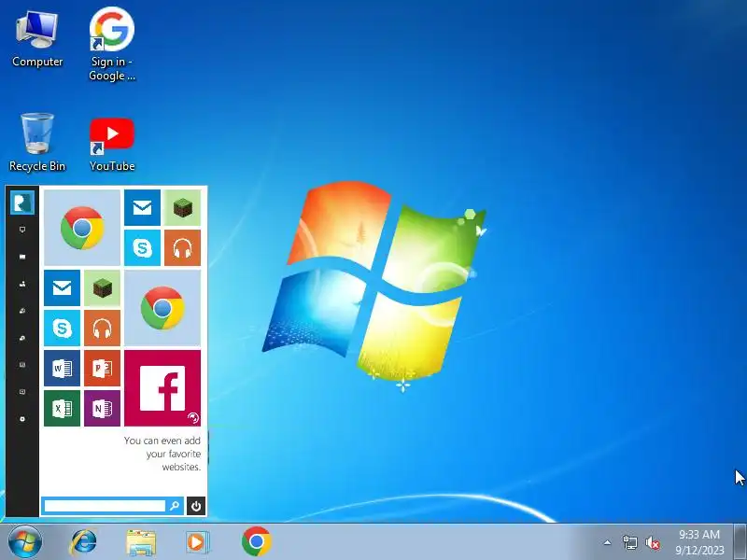Click the user account picture in the sidebar
Viewport: 747px width, 560px height.
click(x=21, y=203)
